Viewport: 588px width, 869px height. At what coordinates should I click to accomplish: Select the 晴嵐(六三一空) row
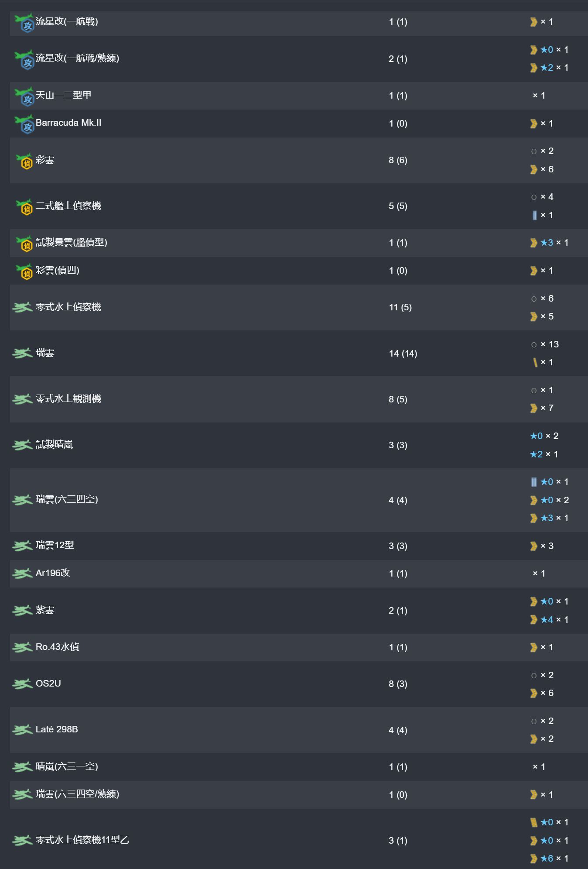coord(299,767)
